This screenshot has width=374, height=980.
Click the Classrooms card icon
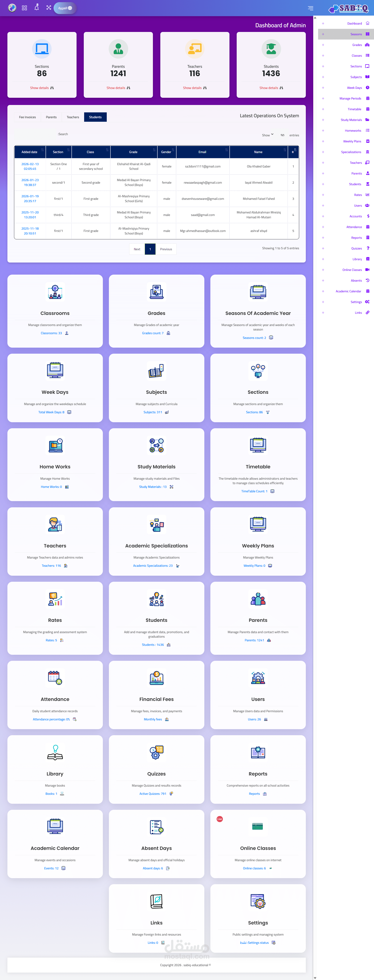pos(55,292)
